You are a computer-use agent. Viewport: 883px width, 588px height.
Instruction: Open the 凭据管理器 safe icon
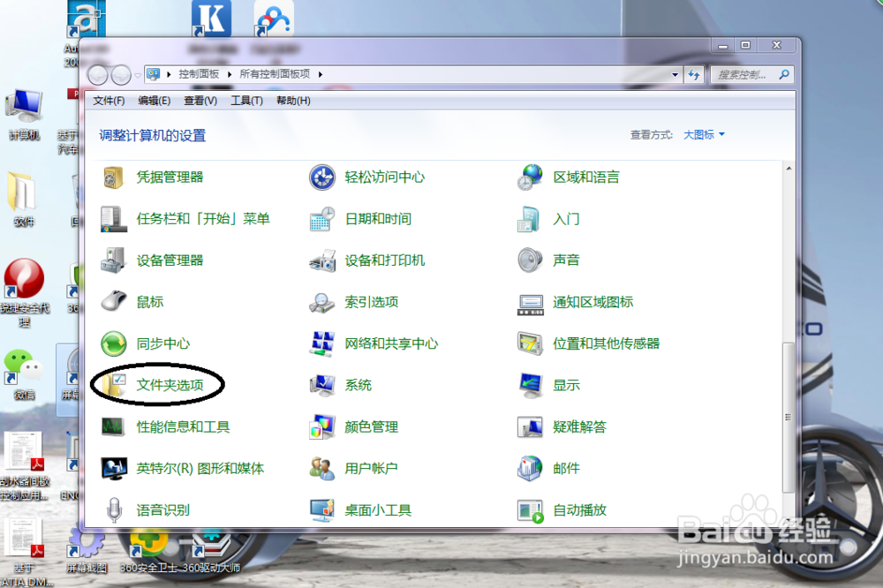(114, 177)
